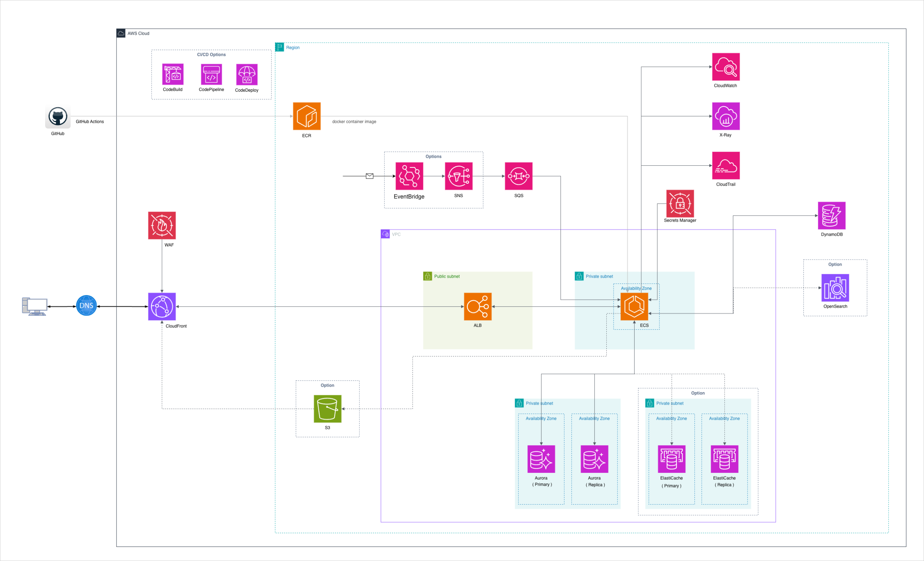Click the WAF firewall icon
The height and width of the screenshot is (561, 924).
tap(162, 225)
